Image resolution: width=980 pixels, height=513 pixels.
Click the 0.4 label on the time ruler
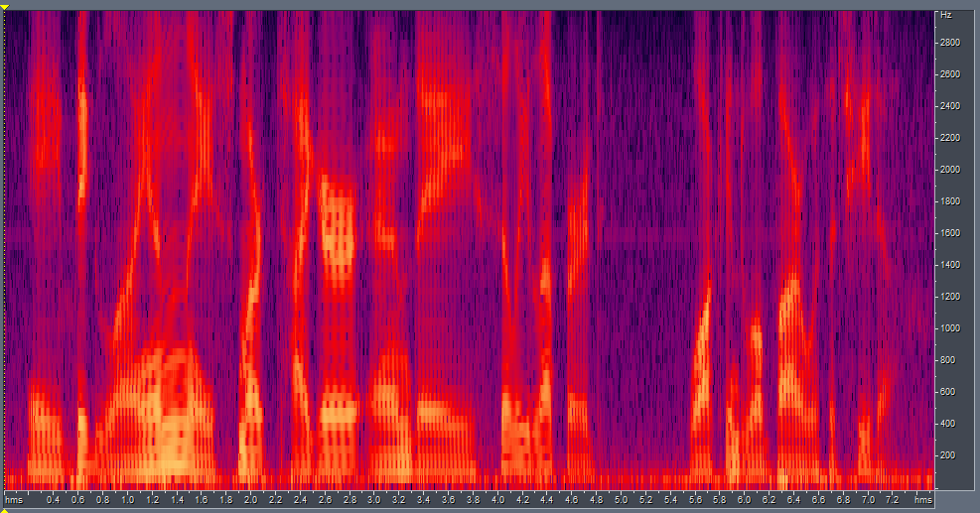(54, 500)
